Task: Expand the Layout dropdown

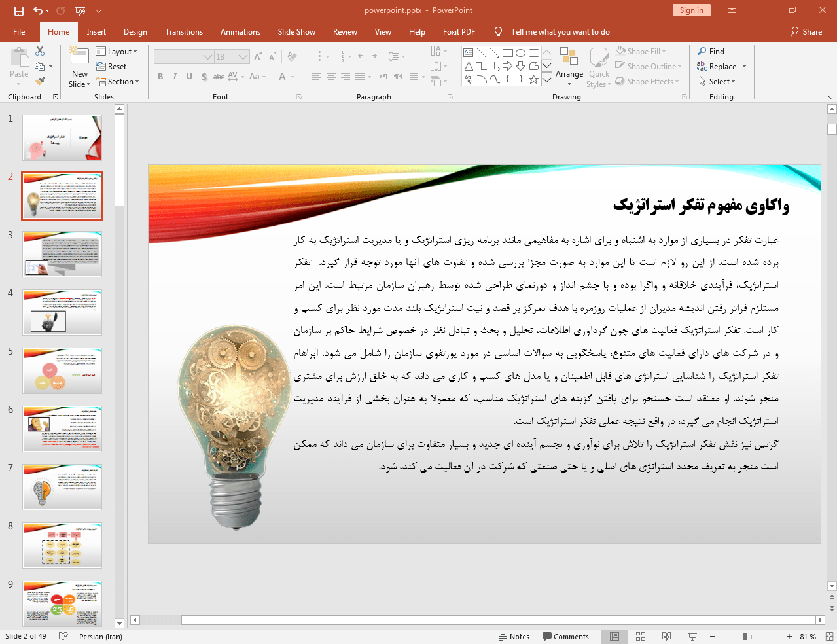Action: [x=116, y=52]
